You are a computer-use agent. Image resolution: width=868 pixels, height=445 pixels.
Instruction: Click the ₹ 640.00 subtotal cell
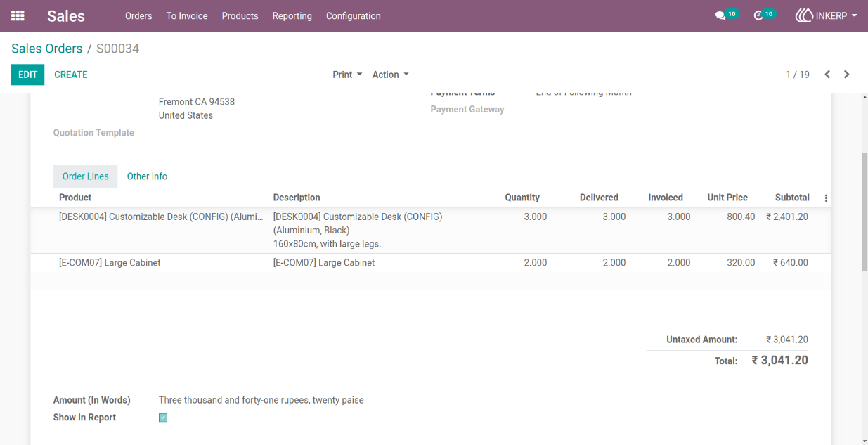[x=791, y=263]
